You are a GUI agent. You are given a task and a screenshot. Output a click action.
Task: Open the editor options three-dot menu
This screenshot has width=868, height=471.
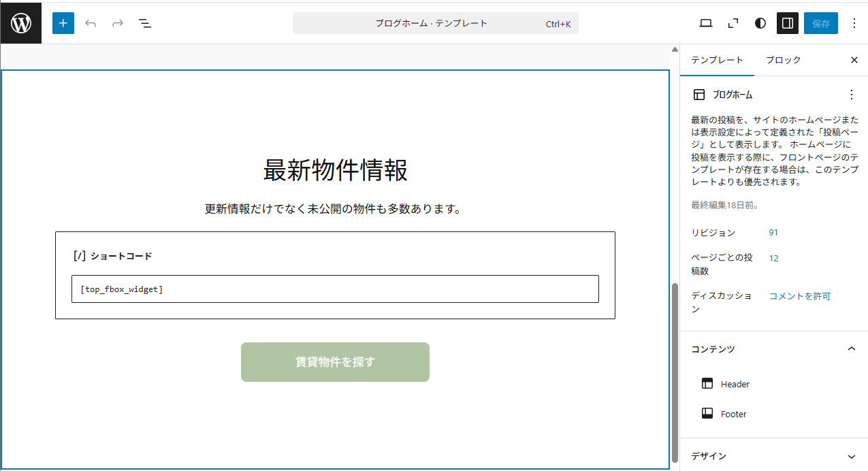pos(854,23)
